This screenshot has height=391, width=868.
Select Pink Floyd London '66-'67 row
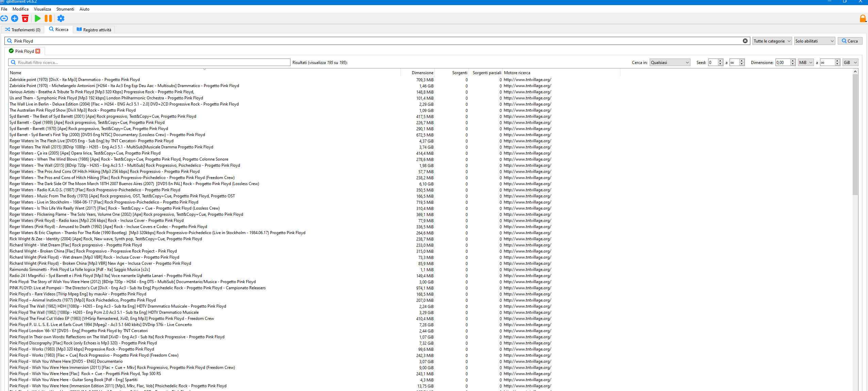[315, 331]
